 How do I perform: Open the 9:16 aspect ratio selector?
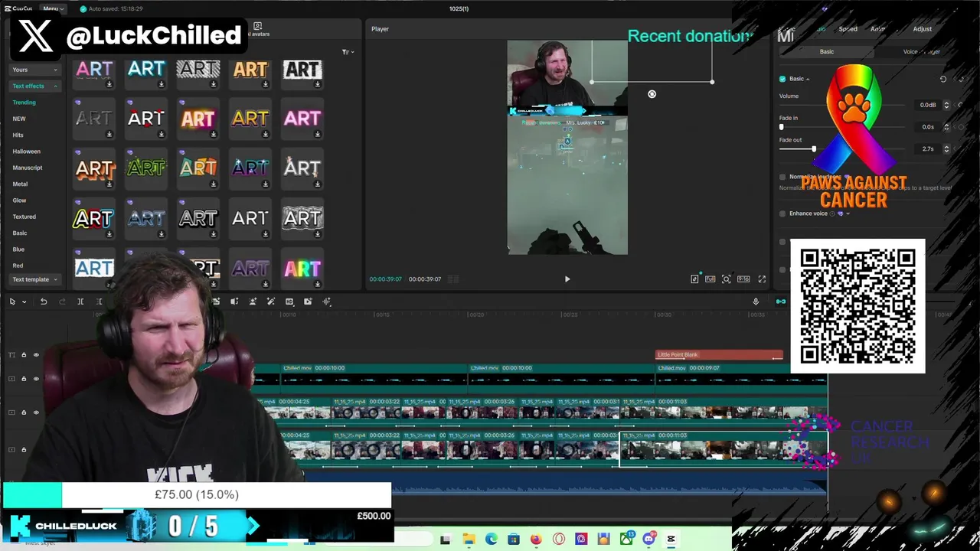click(743, 279)
